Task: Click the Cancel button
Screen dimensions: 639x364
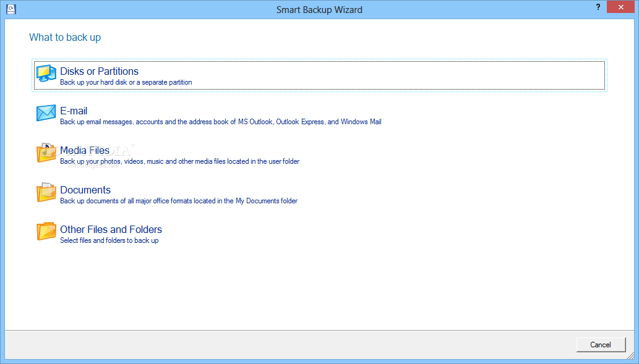Action: coord(601,344)
